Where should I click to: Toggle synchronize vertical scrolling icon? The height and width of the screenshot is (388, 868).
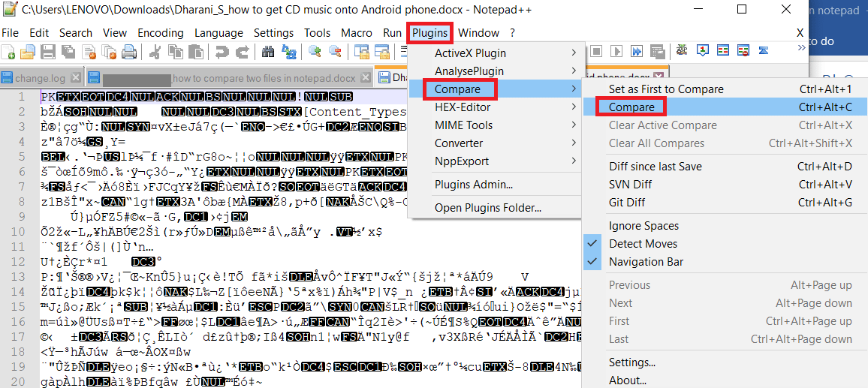(x=361, y=52)
